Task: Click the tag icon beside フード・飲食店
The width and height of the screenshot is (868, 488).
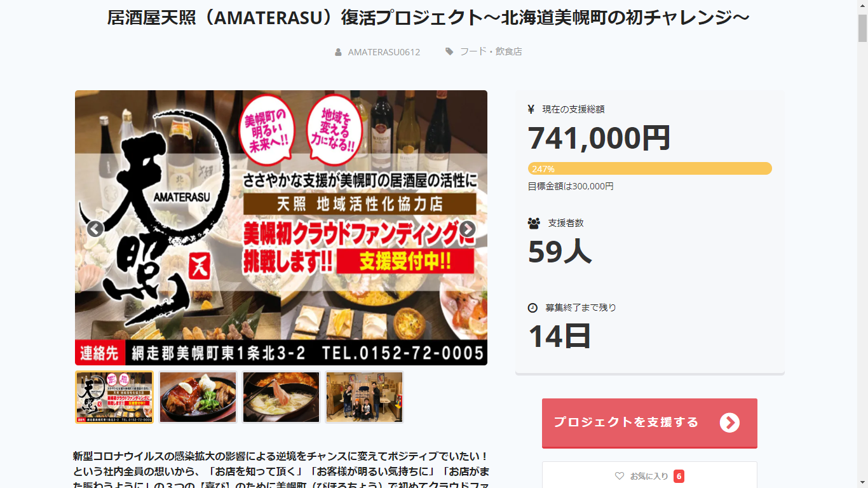Action: point(449,51)
